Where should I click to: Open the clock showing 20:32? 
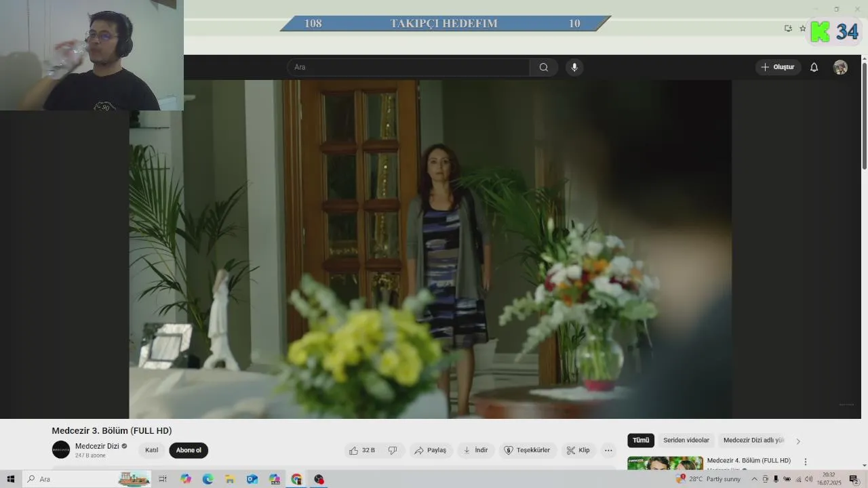829,479
